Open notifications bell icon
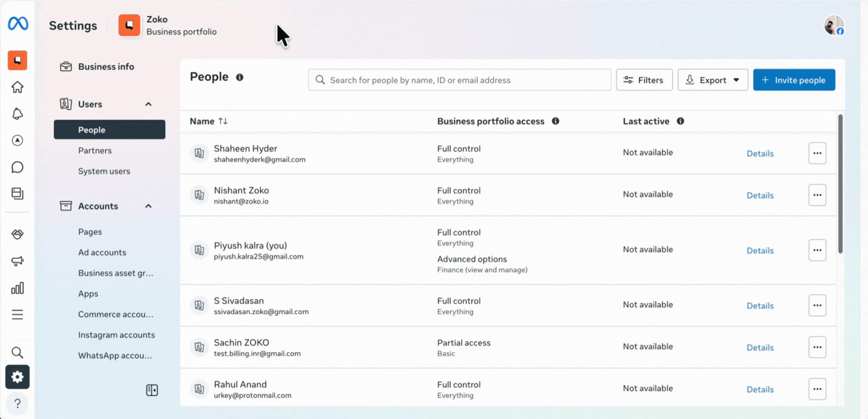The height and width of the screenshot is (419, 868). (x=18, y=114)
